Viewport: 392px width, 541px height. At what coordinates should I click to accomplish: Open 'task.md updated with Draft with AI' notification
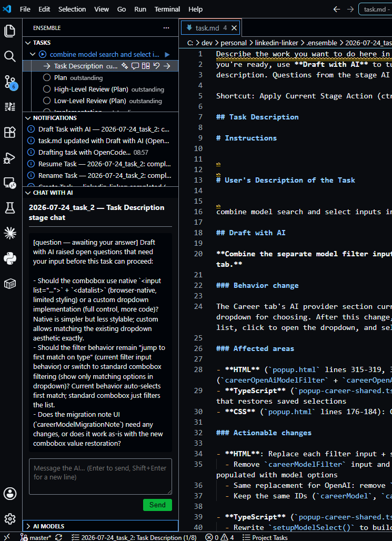pyautogui.click(x=100, y=141)
